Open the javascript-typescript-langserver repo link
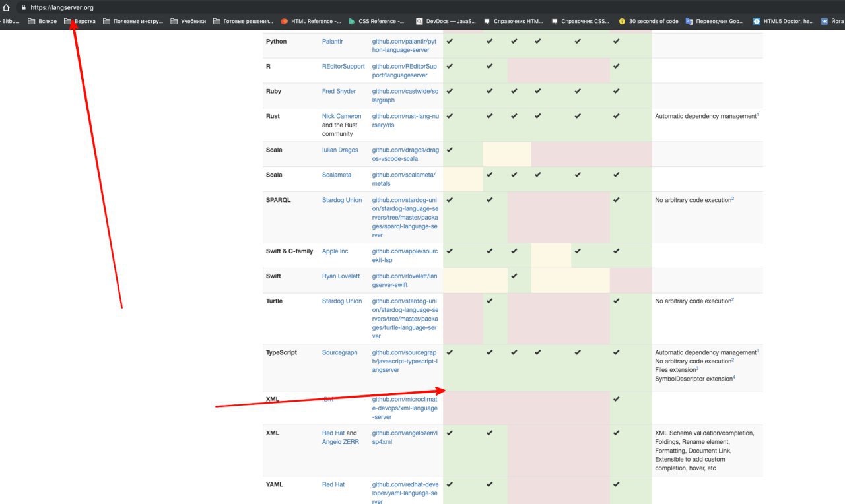This screenshot has height=504, width=845. click(x=405, y=362)
